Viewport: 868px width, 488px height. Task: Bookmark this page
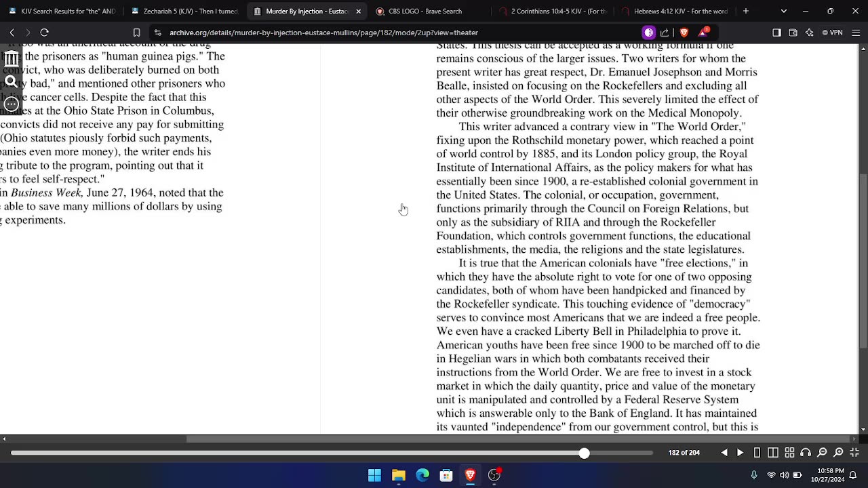(x=136, y=33)
